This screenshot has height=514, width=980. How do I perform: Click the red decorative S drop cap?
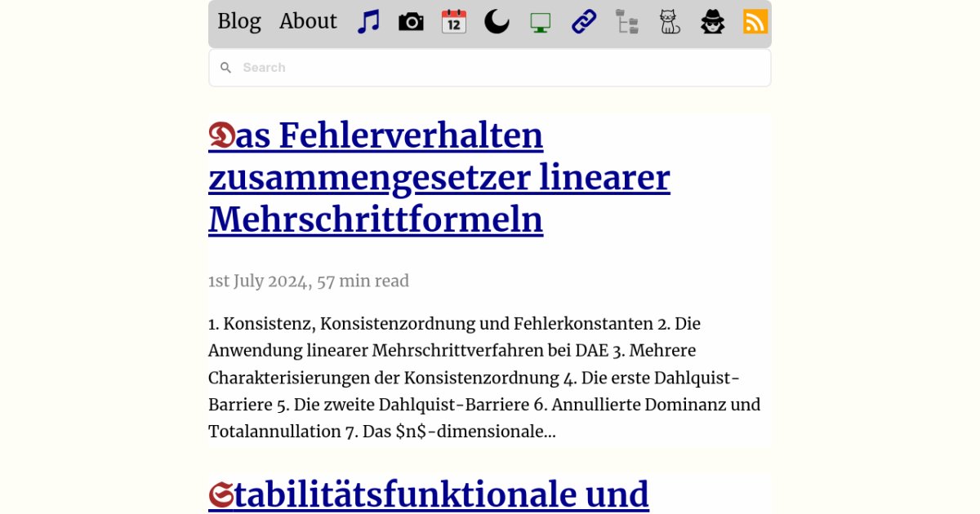point(220,494)
